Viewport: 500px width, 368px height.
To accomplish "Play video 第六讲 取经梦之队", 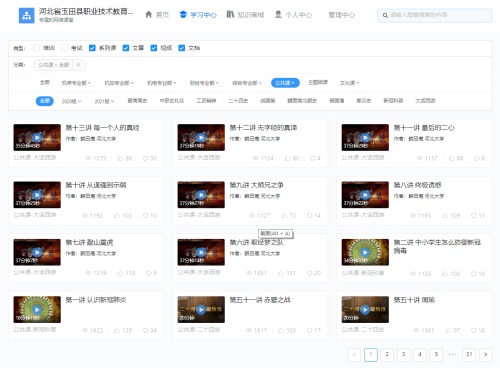I will pos(201,252).
